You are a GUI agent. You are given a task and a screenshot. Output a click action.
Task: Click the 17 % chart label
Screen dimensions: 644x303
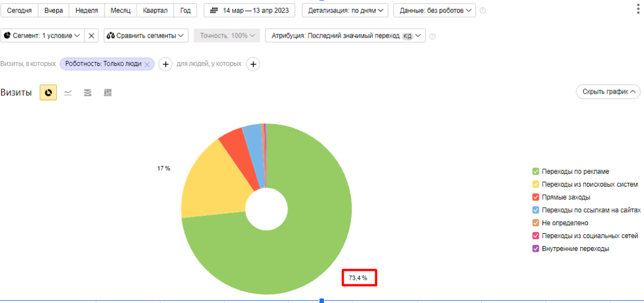[x=163, y=169]
